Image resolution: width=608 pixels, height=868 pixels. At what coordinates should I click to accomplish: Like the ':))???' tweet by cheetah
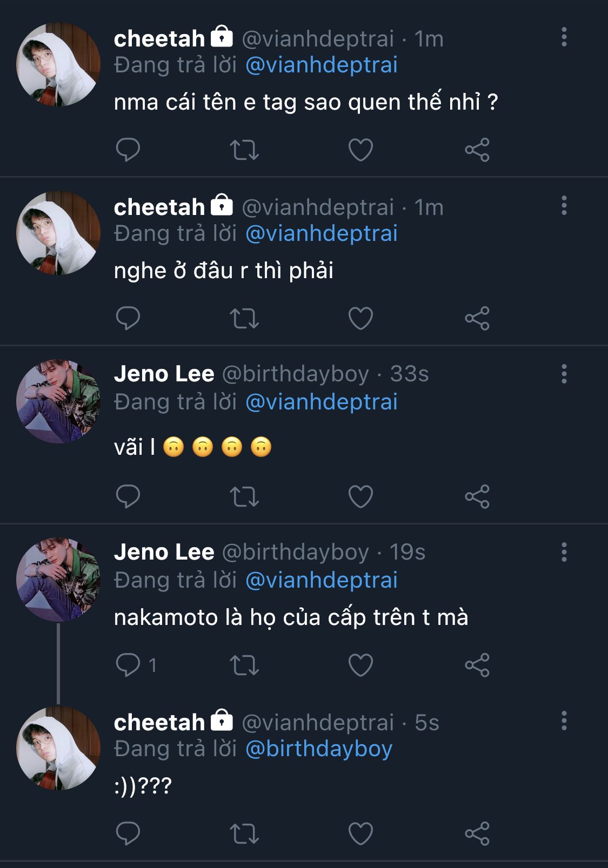(360, 833)
